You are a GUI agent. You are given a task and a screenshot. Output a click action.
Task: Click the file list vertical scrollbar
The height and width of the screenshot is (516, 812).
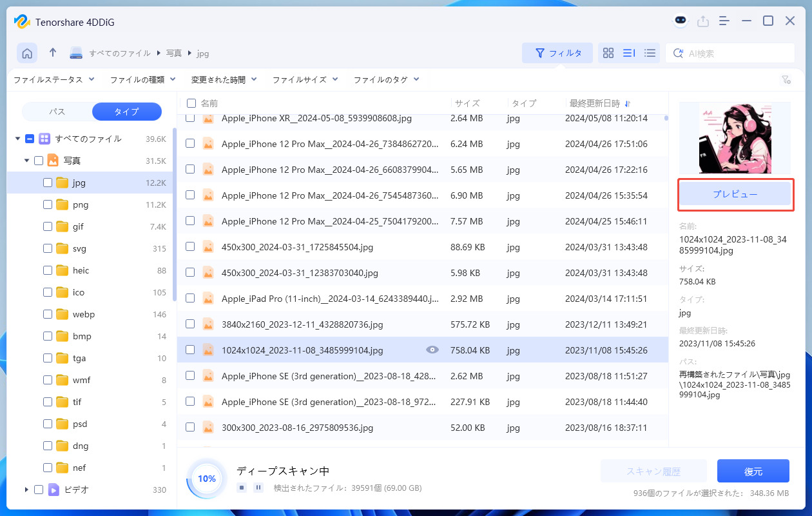coord(666,119)
